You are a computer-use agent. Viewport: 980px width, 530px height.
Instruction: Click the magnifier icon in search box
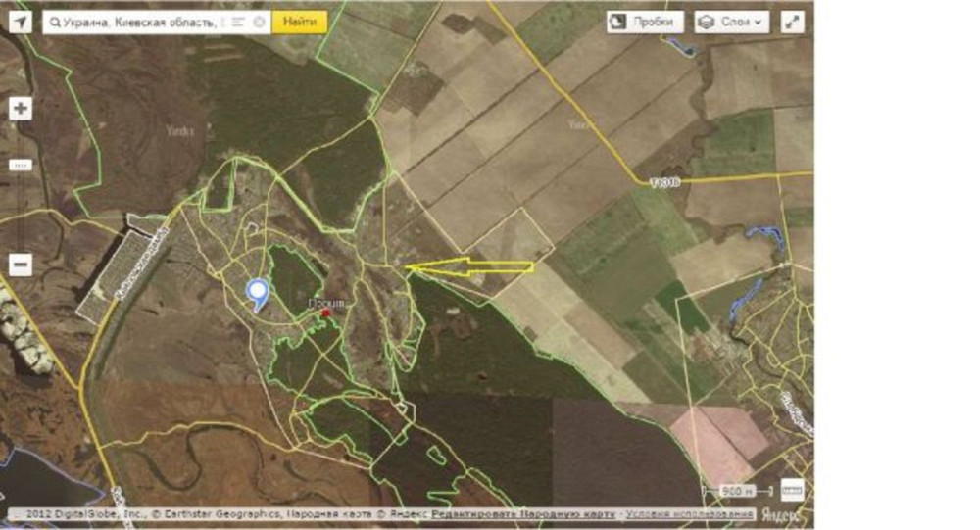coord(54,22)
